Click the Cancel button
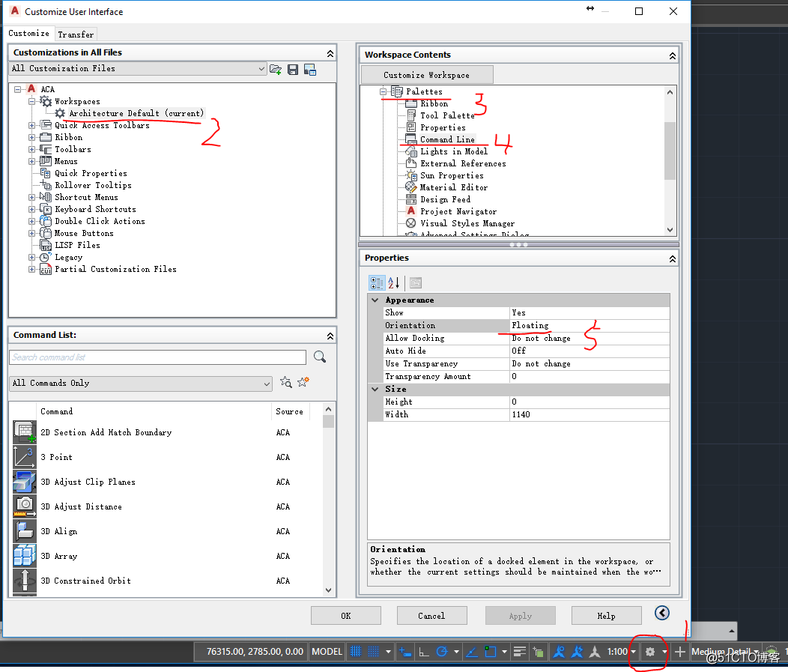This screenshot has height=672, width=788. [431, 616]
